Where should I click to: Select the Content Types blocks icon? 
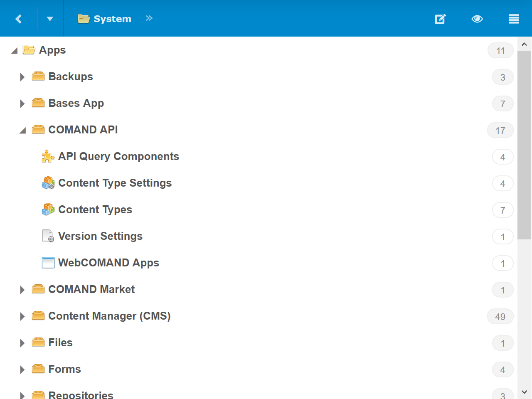(48, 209)
